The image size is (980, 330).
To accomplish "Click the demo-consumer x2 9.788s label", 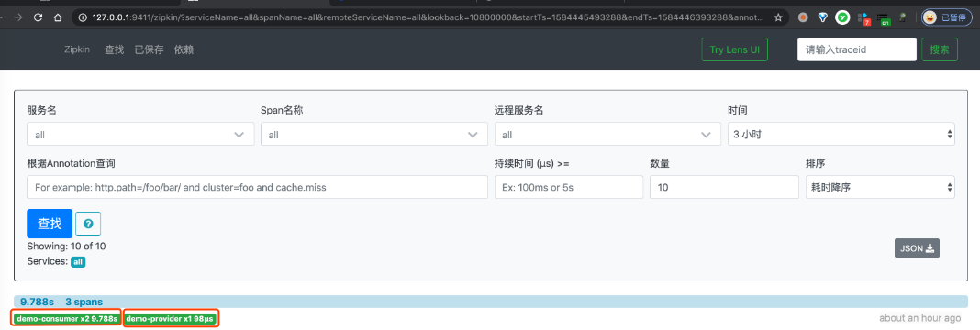I will coord(68,319).
